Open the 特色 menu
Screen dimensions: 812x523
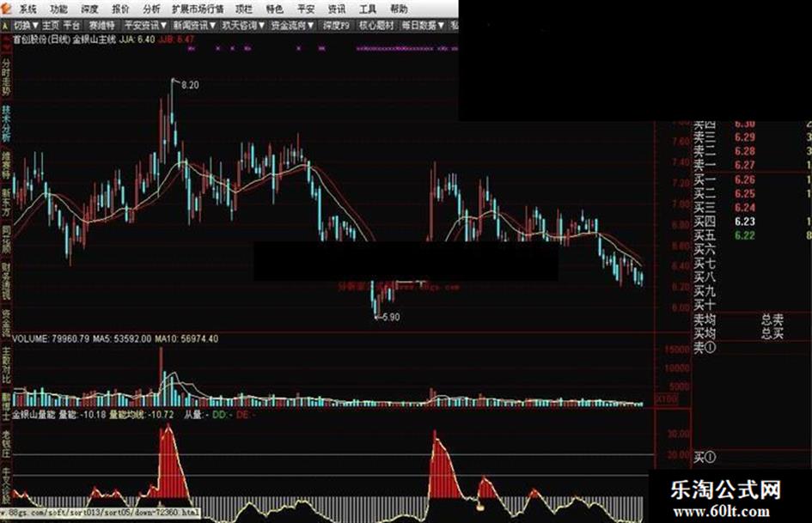[274, 9]
